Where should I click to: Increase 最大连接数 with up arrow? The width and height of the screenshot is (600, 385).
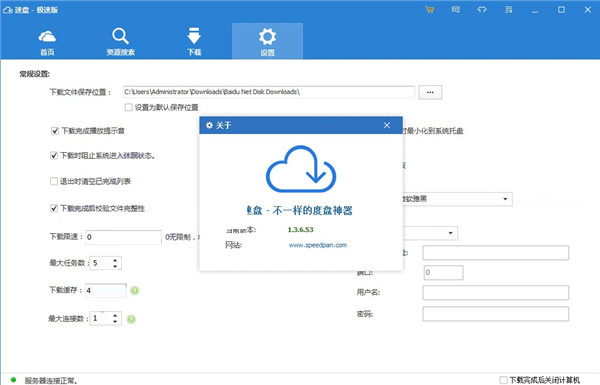[115, 316]
